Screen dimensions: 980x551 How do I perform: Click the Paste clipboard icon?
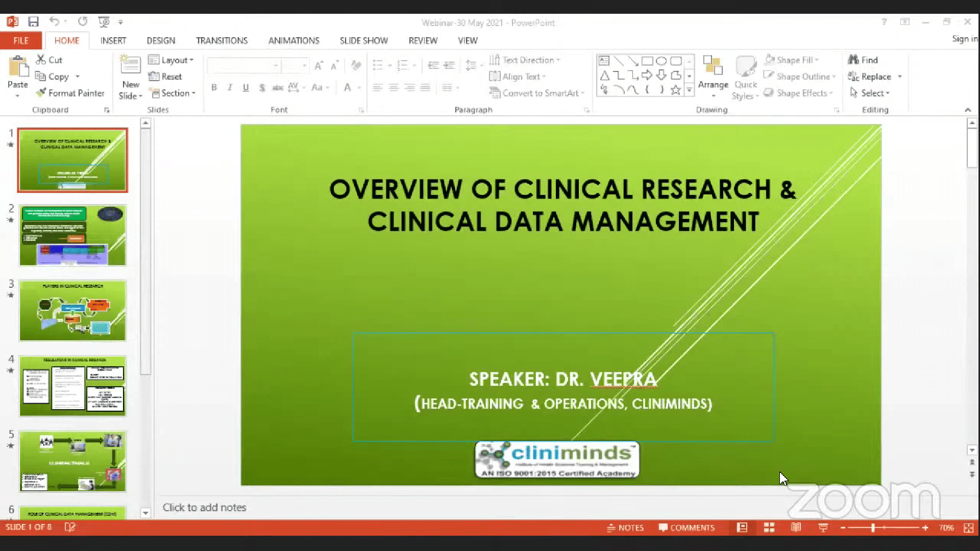[18, 67]
